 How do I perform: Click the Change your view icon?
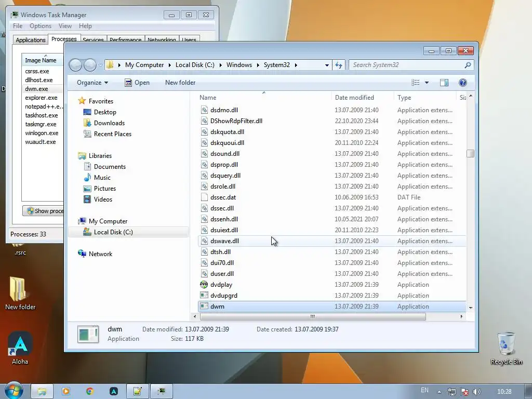[416, 83]
